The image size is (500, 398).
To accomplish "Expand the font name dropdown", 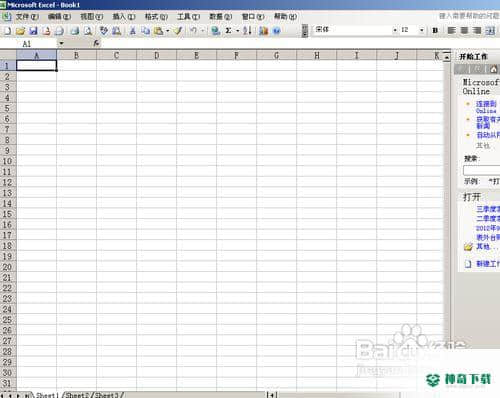I will tap(395, 30).
